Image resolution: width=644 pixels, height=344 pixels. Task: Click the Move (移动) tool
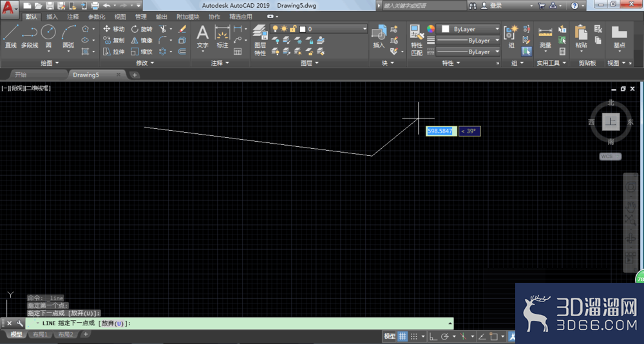point(114,29)
